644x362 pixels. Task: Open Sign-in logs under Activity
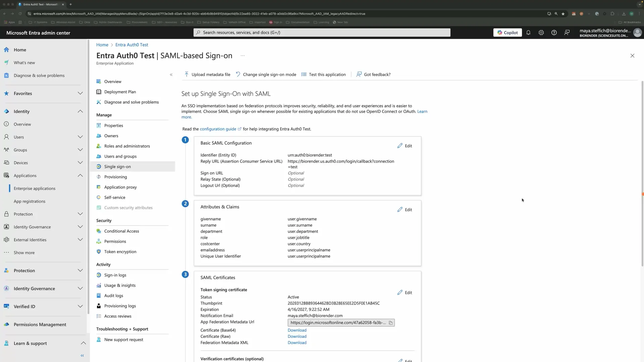pyautogui.click(x=115, y=275)
